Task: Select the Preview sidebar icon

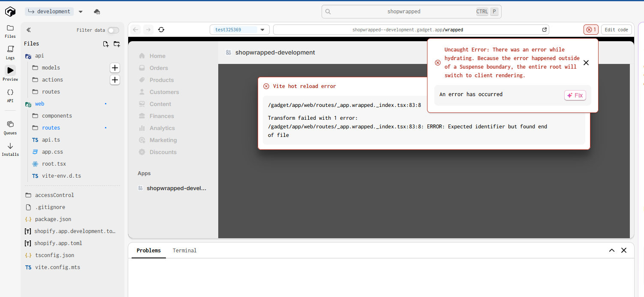Action: pyautogui.click(x=10, y=73)
